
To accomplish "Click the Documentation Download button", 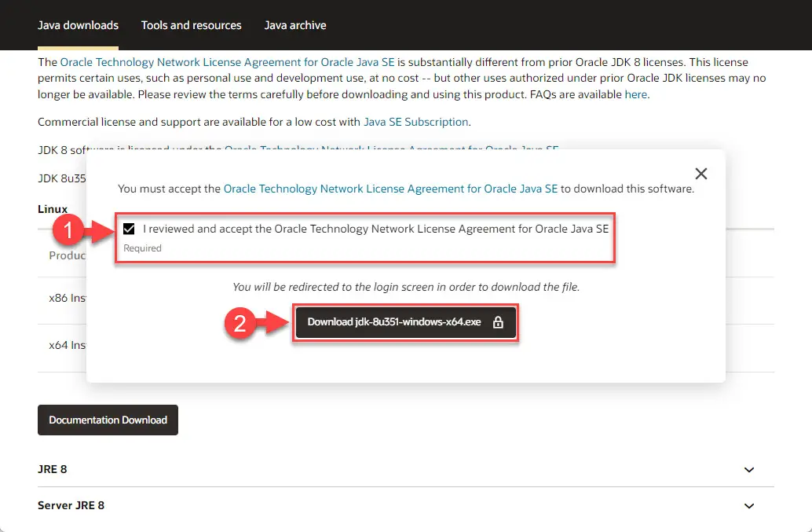I will point(108,420).
